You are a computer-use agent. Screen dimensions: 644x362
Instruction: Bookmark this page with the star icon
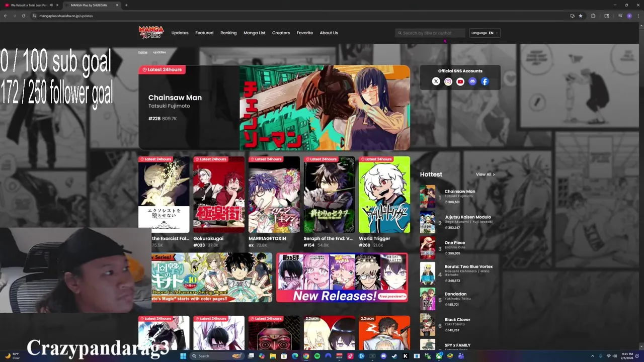(581, 16)
